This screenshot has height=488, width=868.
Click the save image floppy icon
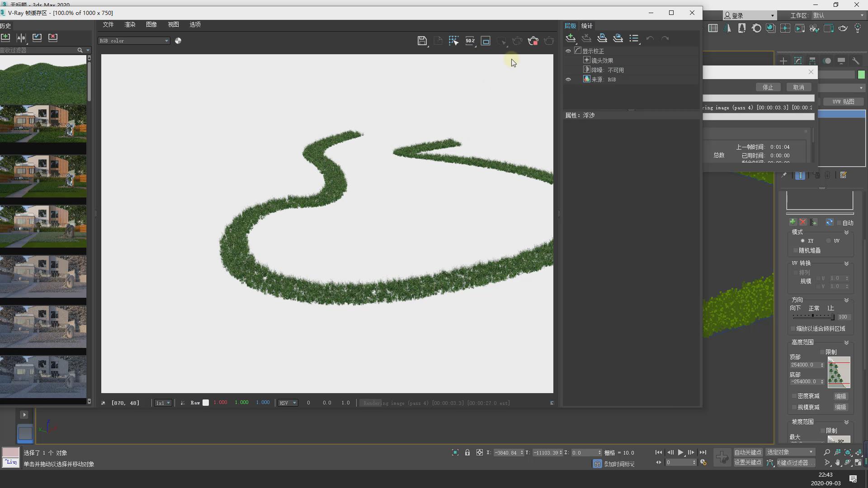coord(422,41)
